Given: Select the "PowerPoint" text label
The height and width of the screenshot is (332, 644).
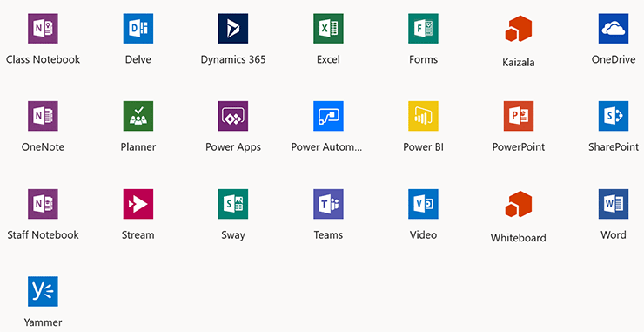Looking at the screenshot, I should click(519, 147).
